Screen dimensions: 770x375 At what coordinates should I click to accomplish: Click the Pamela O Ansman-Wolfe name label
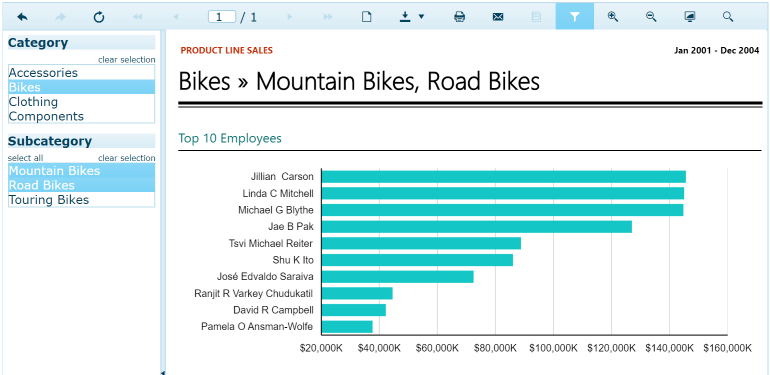(x=257, y=327)
